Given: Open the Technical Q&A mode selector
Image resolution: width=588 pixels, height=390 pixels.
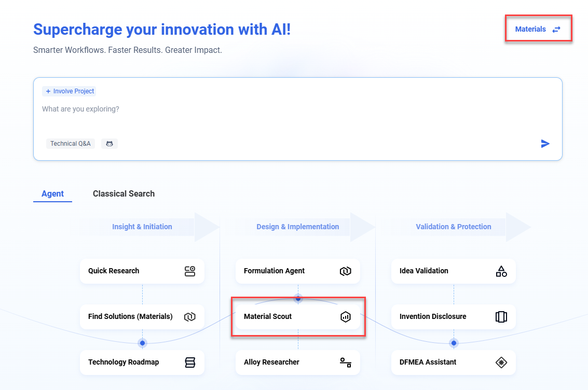Looking at the screenshot, I should click(71, 144).
